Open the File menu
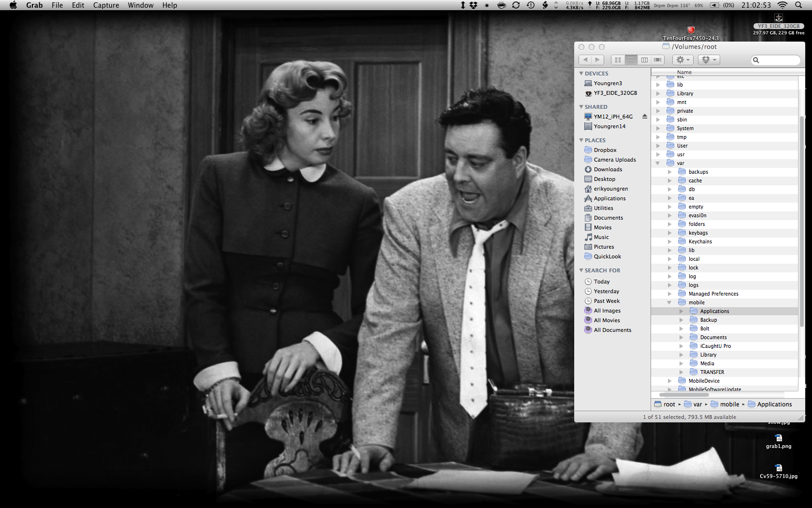This screenshot has height=508, width=812. [57, 5]
